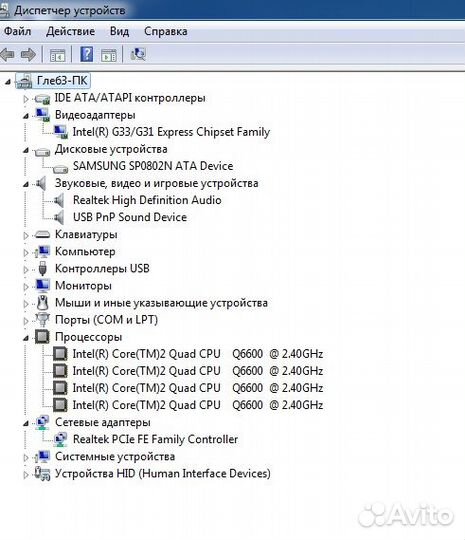
Task: Collapse the Видеоадаптеры category
Action: 26,116
